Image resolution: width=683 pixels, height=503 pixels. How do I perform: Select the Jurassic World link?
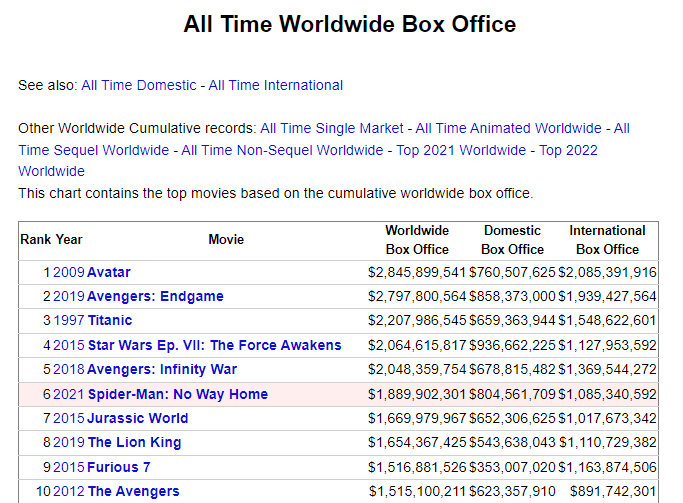(138, 418)
